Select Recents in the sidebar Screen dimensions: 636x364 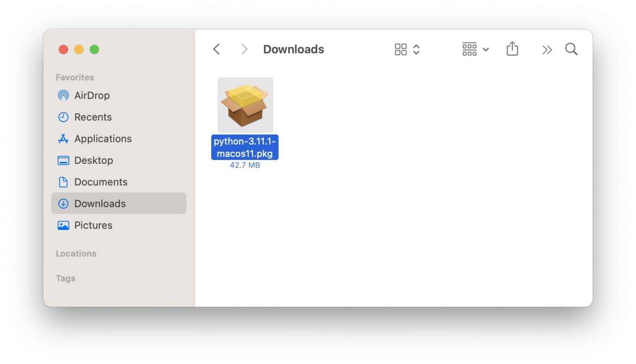point(93,117)
